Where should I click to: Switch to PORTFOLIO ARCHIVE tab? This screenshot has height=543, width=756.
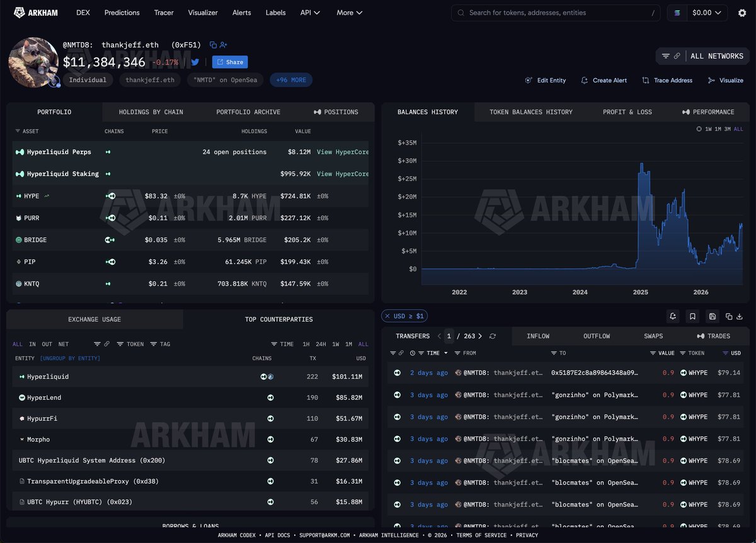(x=248, y=112)
